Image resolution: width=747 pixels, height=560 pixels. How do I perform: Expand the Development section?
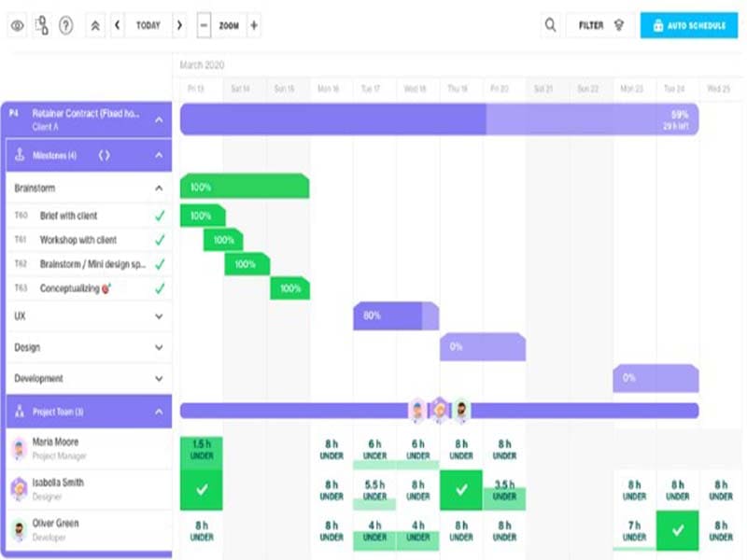click(x=159, y=378)
